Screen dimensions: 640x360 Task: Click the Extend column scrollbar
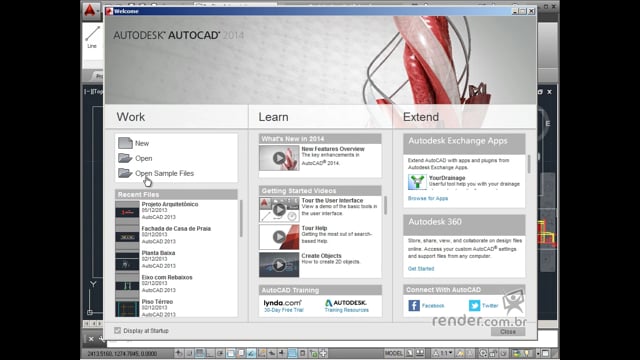(529, 164)
